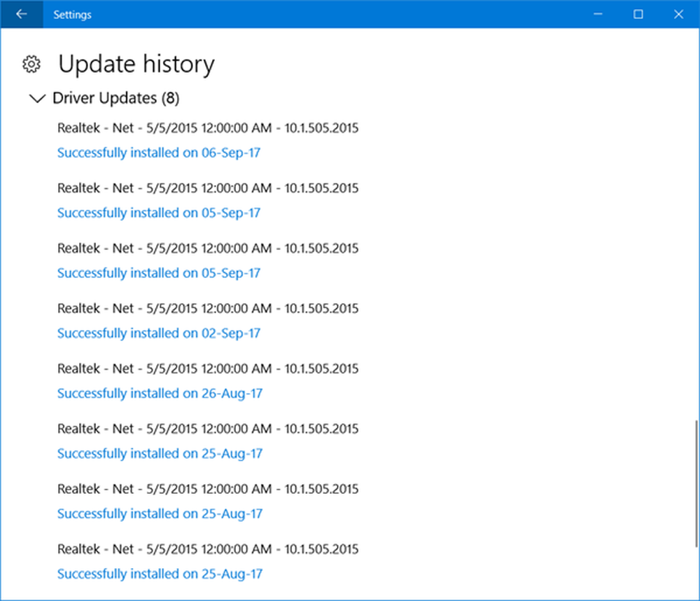
Task: Click the middle 25-Aug-17 installed link
Action: click(x=160, y=513)
